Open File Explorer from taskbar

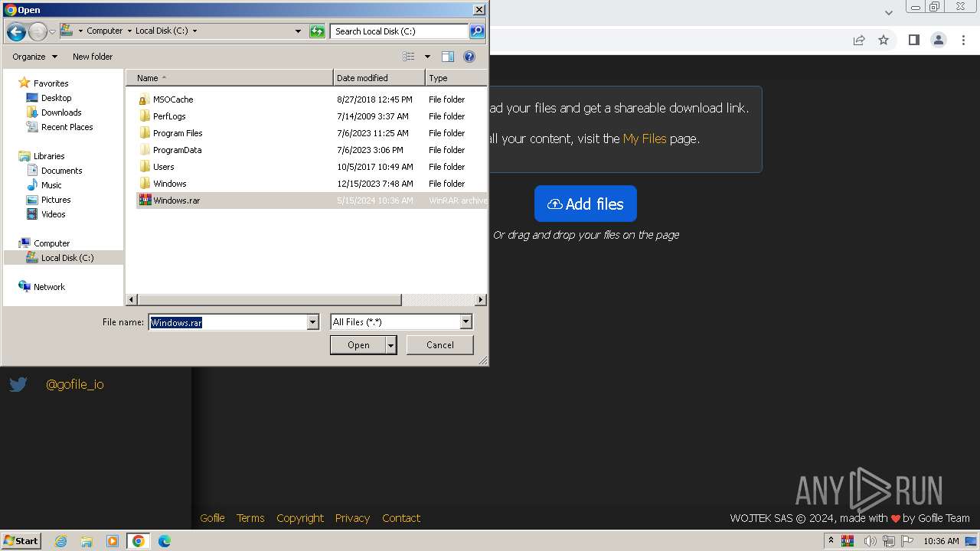coord(87,541)
